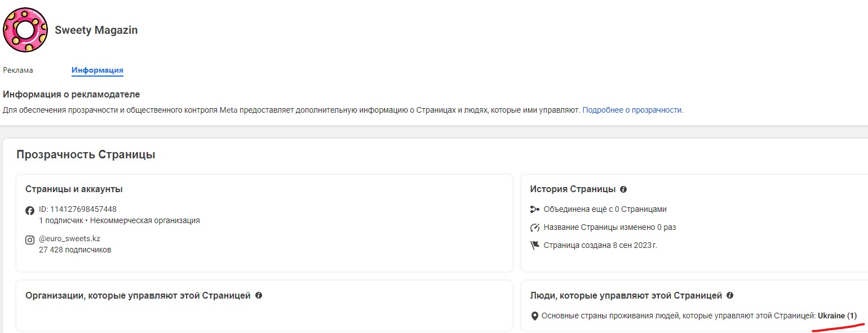The height and width of the screenshot is (333, 868).
Task: Click the @euro_sweets.kz Instagram handle
Action: [x=69, y=238]
